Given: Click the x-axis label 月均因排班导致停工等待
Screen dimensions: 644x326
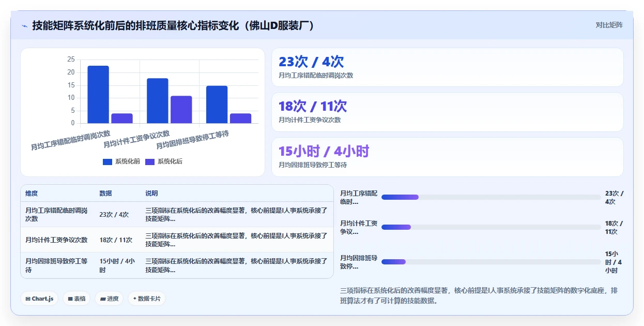Looking at the screenshot, I should point(193,140).
